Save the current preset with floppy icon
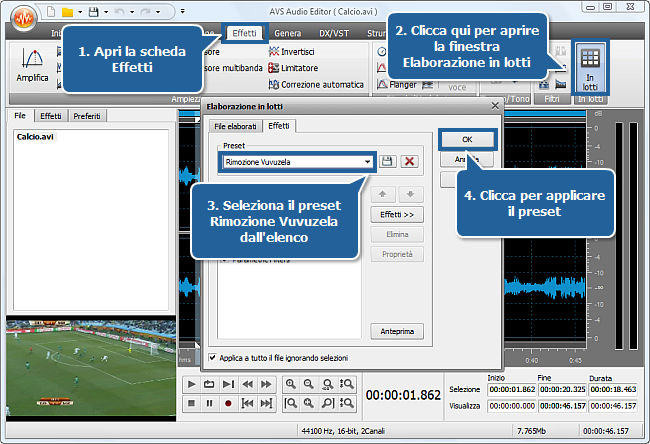This screenshot has width=650, height=444. coord(388,161)
